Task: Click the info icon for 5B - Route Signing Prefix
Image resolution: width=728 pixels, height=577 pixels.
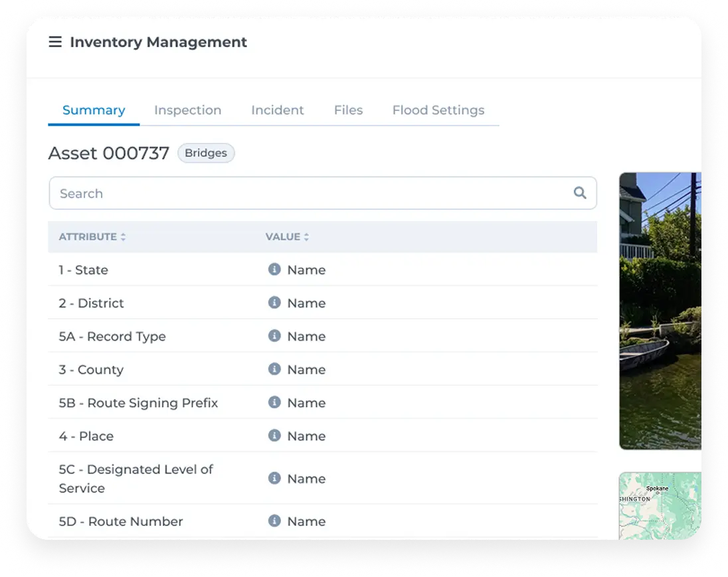Action: tap(274, 402)
